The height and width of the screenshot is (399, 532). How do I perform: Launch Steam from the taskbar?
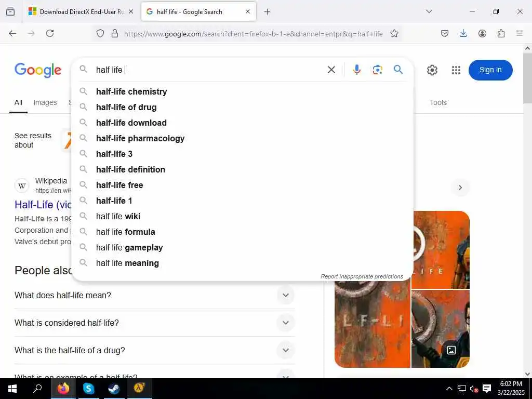pyautogui.click(x=114, y=388)
